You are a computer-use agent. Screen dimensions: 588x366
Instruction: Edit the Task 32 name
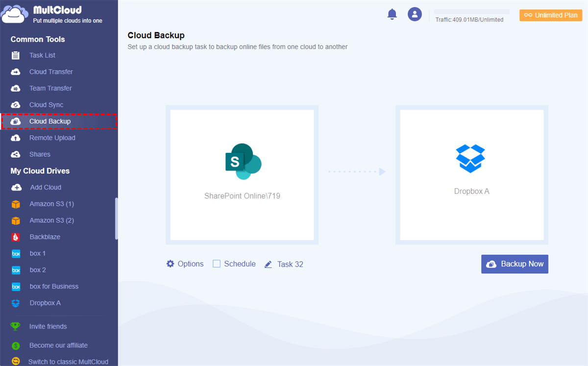[x=290, y=264]
